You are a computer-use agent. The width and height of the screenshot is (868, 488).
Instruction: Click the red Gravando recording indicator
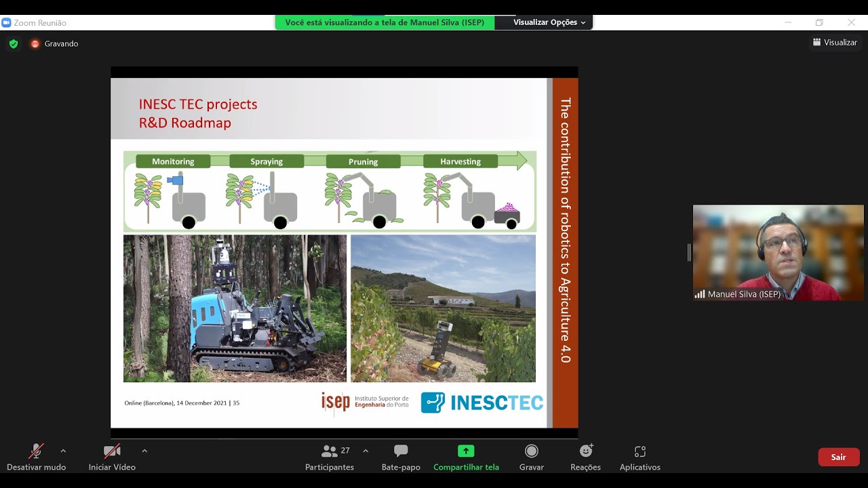tap(54, 43)
